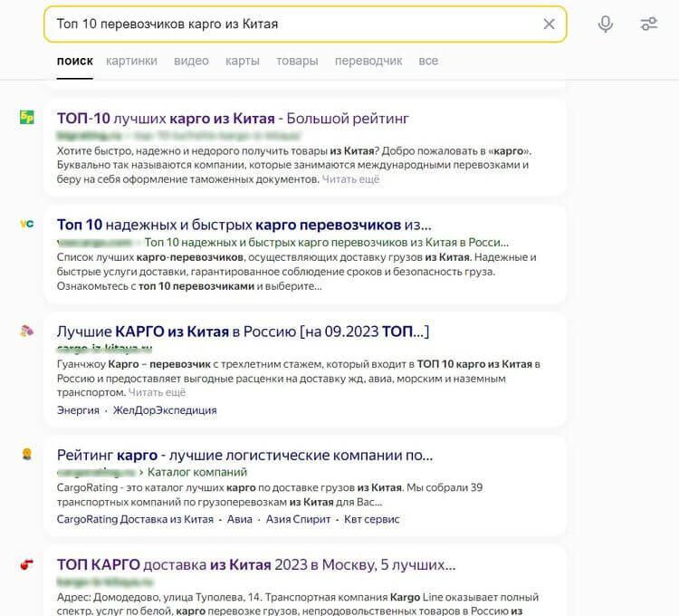
Task: Start voice search with the microphone icon
Action: click(605, 24)
